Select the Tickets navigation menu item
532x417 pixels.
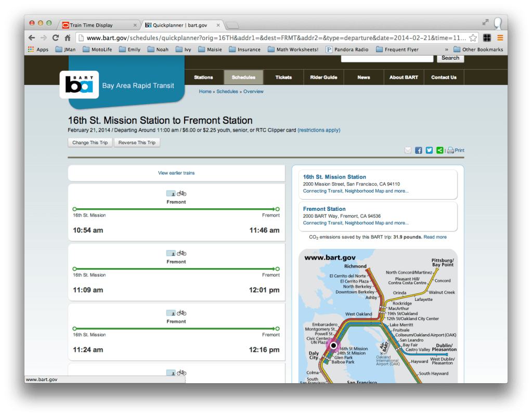283,77
